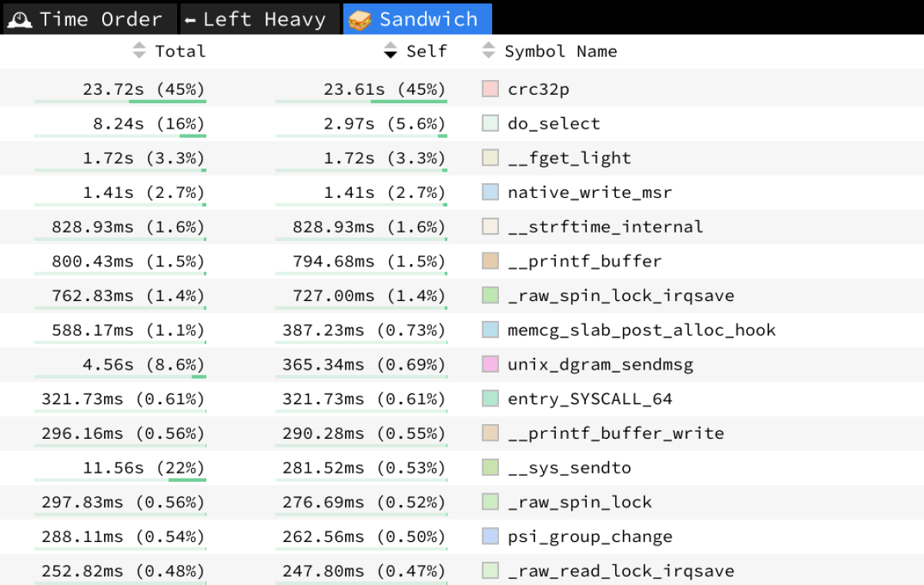Click the psi_group_change symbol name

point(590,537)
